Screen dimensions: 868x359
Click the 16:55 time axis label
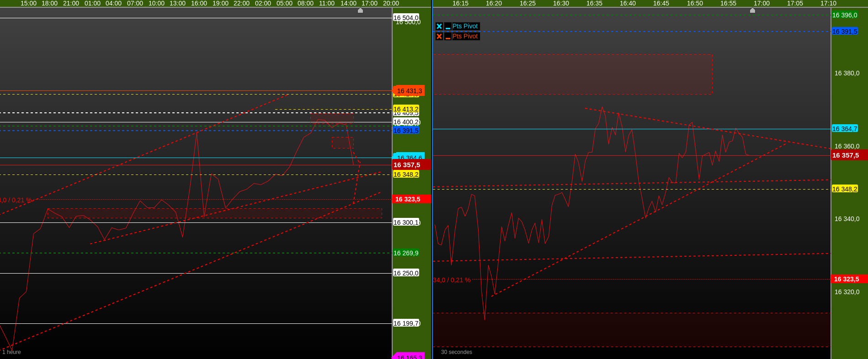(x=728, y=3)
